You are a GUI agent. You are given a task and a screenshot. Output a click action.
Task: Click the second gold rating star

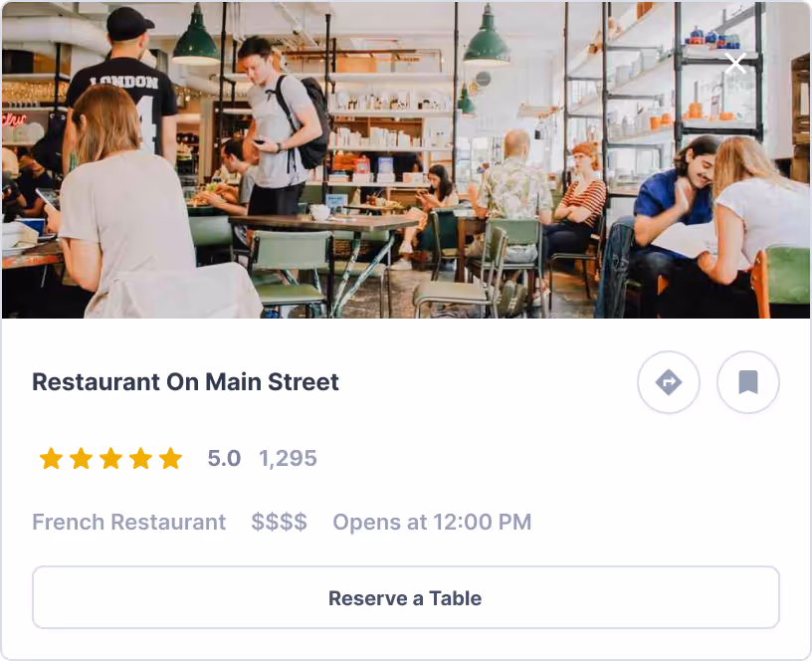click(x=82, y=459)
